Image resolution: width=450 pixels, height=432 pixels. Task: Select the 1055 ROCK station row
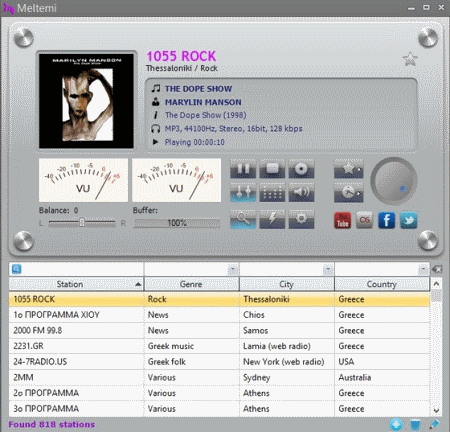coord(219,299)
